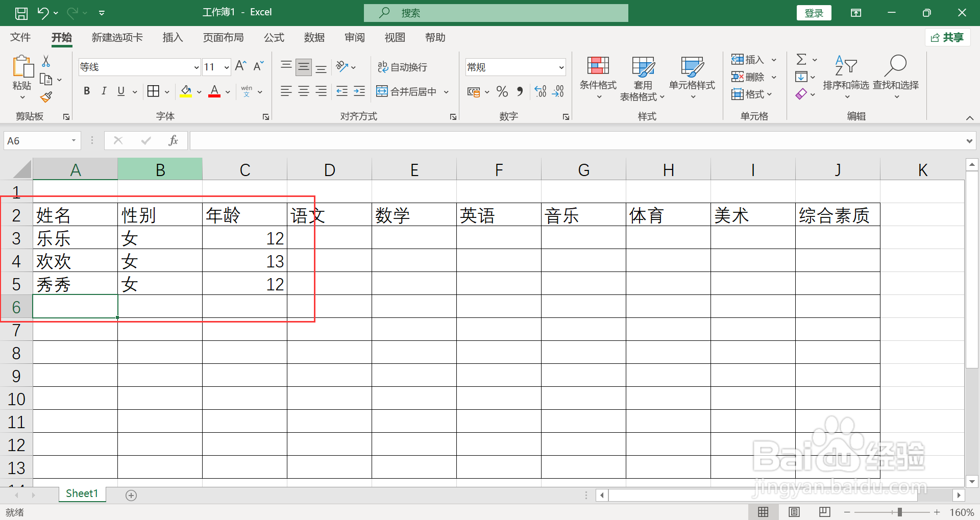Collapse the ribbon with the chevron

click(970, 118)
